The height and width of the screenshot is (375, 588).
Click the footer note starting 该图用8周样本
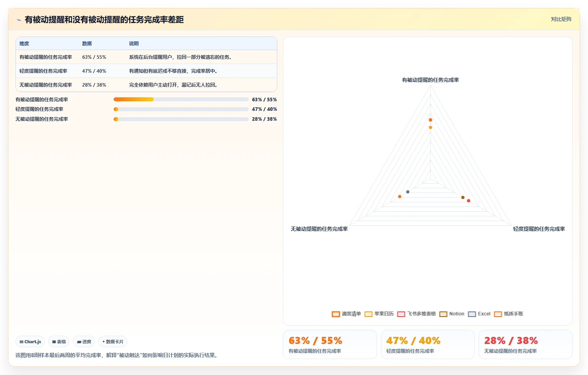coord(117,356)
